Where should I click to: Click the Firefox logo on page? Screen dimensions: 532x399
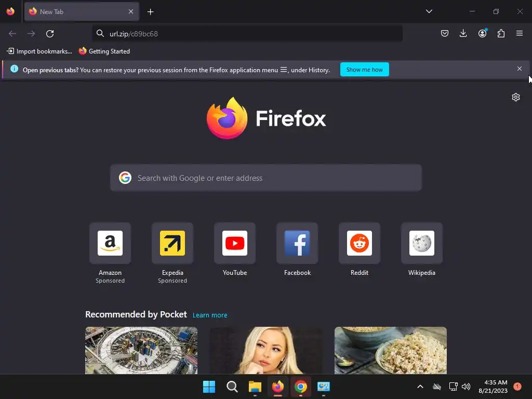pos(266,118)
